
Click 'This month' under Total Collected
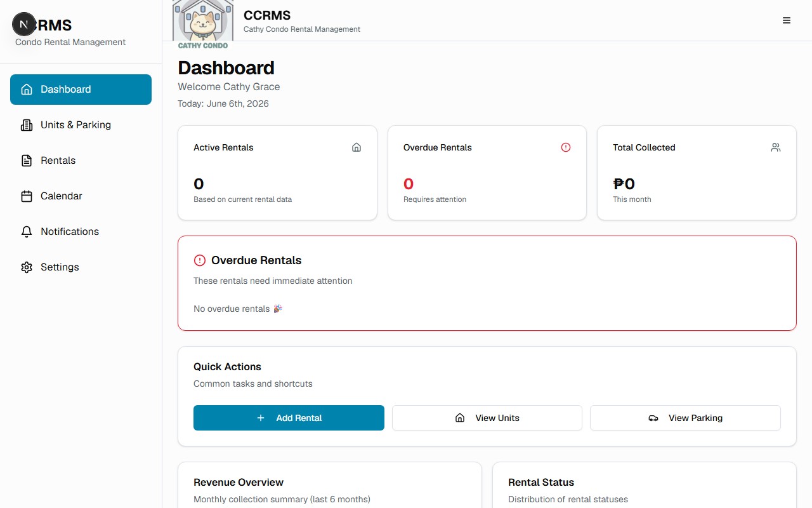[x=632, y=199]
